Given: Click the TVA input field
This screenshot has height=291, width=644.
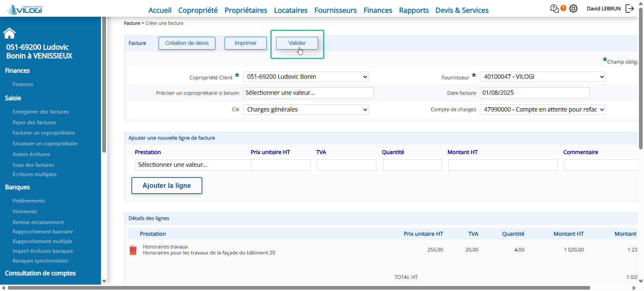Looking at the screenshot, I should point(346,165).
